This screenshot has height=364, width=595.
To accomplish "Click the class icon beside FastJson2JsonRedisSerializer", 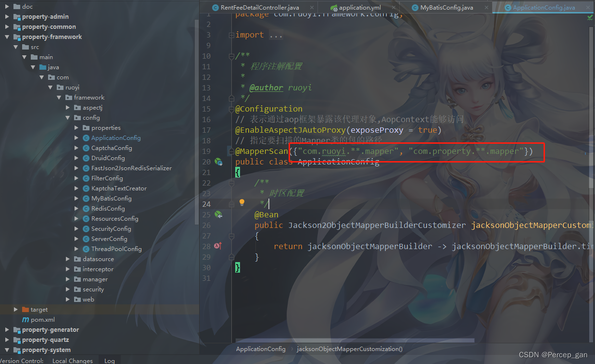I will [x=86, y=168].
